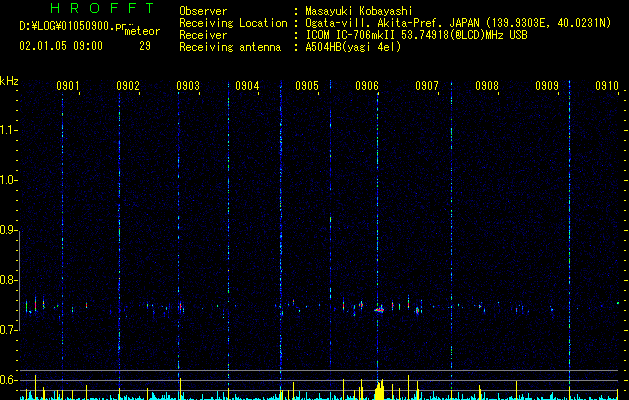Screen dimensions: 629x400
Task: Click the tall yellow intensity bar below 0906
Action: click(x=379, y=390)
